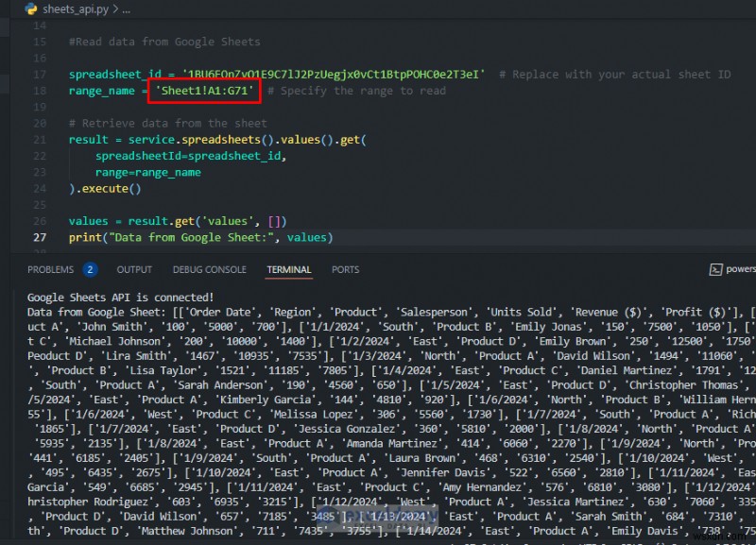Switch to the OUTPUT panel tab
The height and width of the screenshot is (545, 756).
[134, 269]
